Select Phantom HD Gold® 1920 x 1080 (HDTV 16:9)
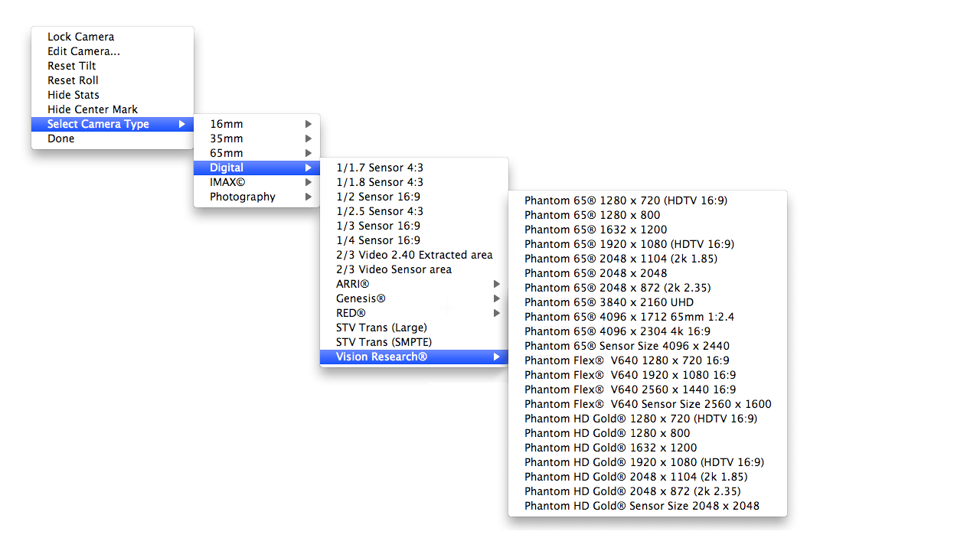Screen dimensions: 980x551 [x=648, y=462]
